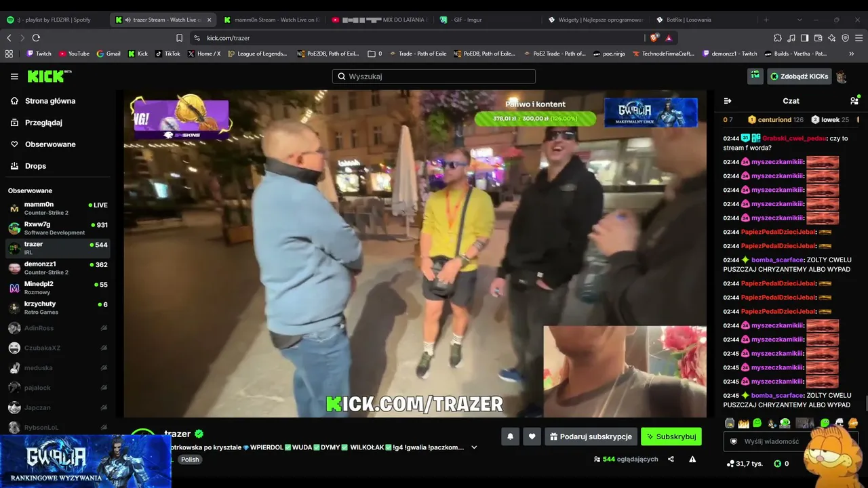Screen dimensions: 868x488
Task: Switch to the MIX DO LATANIA tab
Action: (381, 20)
